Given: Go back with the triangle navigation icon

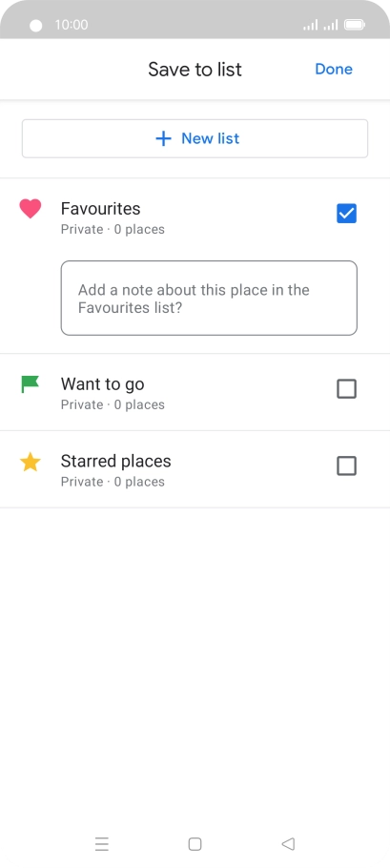Looking at the screenshot, I should [288, 843].
